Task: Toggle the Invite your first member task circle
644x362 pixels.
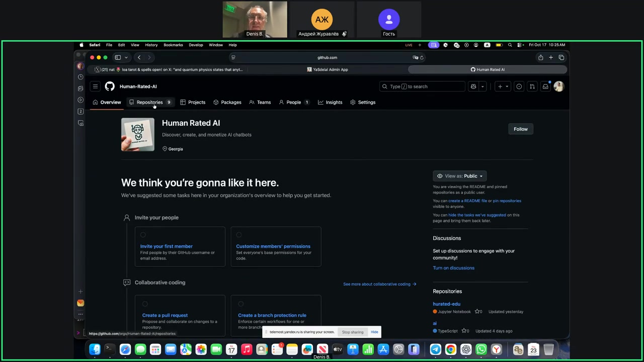Action: [x=143, y=235]
